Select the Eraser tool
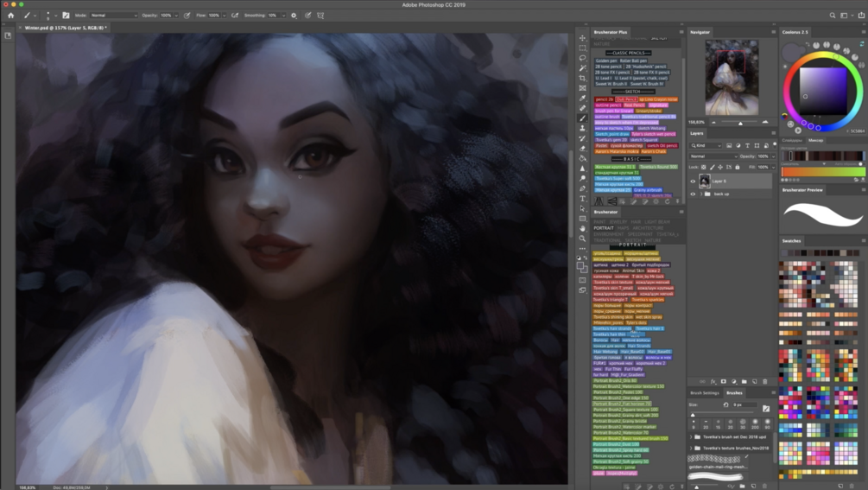 (x=582, y=148)
